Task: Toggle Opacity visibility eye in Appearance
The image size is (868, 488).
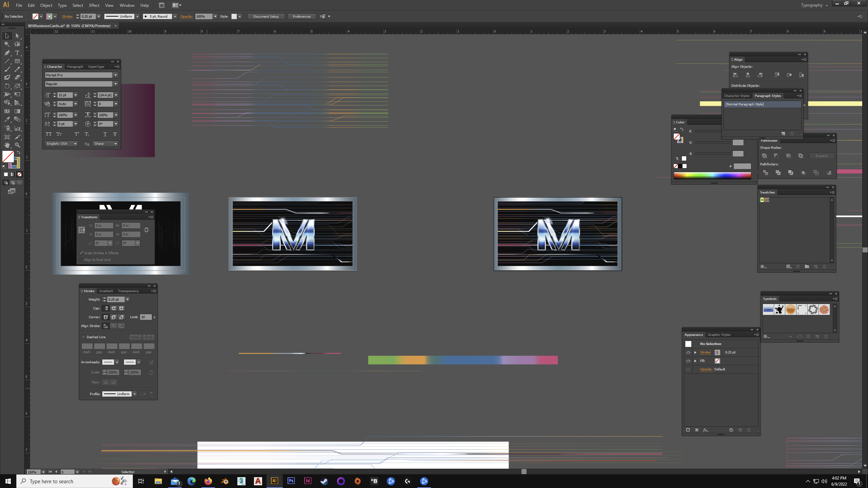Action: coord(688,369)
